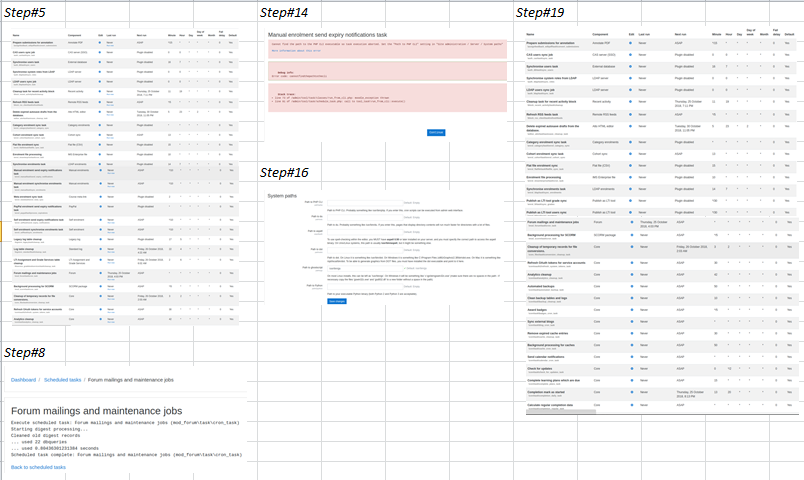Use horizontal scrollbar under Step#19 table
This screenshot has height=480, width=804.
pyautogui.click(x=561, y=411)
